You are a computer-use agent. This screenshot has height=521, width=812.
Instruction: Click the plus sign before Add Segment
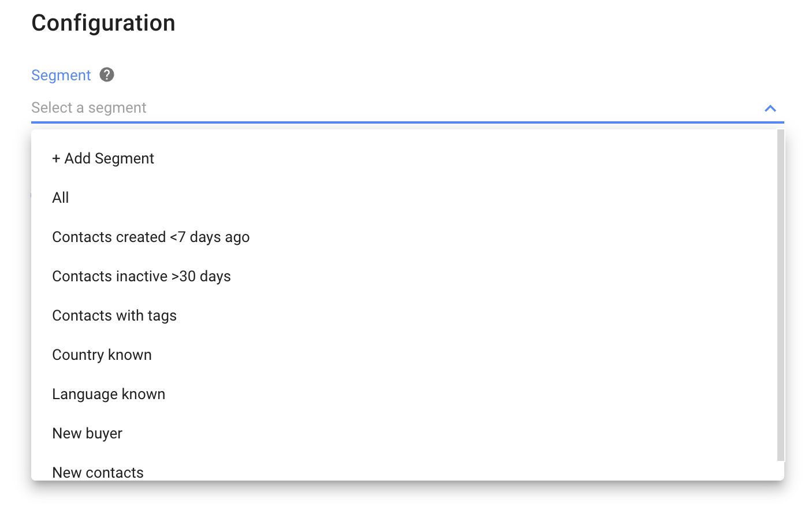pyautogui.click(x=56, y=159)
